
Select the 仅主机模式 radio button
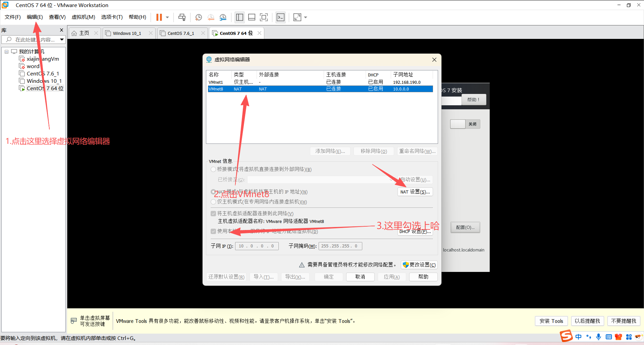[x=213, y=202]
